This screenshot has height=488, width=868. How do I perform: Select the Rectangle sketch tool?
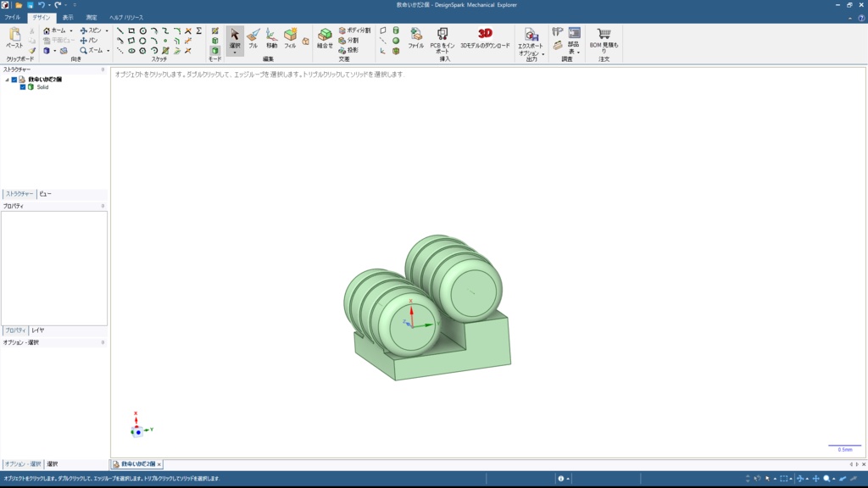131,31
